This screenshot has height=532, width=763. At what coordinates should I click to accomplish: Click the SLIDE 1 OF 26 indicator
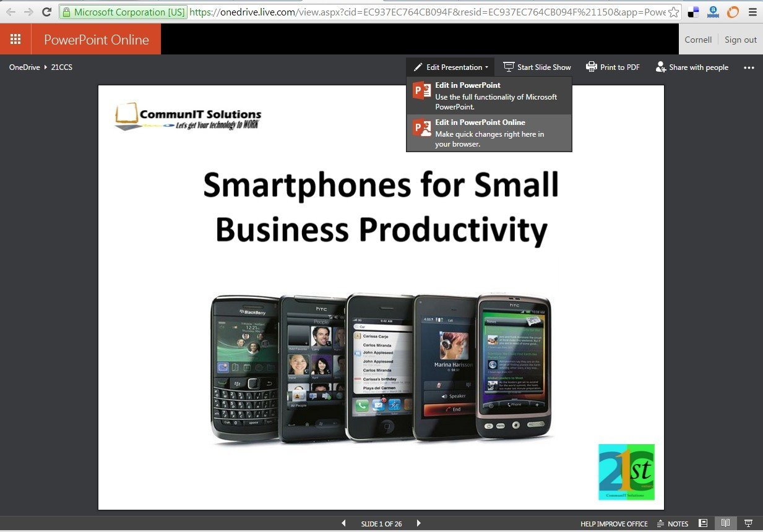381,524
